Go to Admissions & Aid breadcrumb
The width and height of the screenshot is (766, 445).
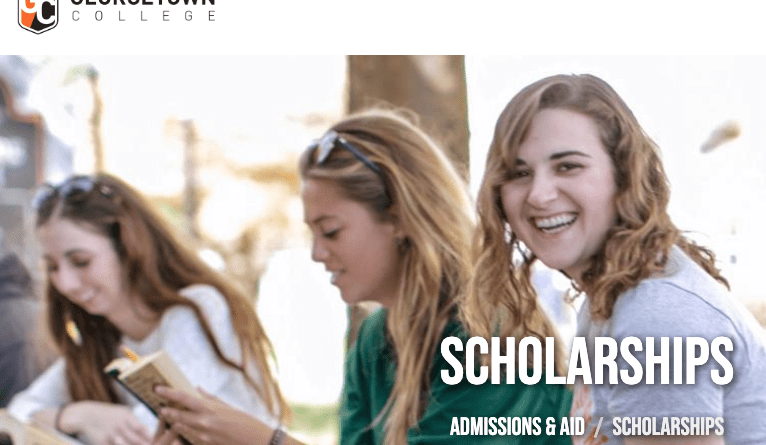click(517, 426)
